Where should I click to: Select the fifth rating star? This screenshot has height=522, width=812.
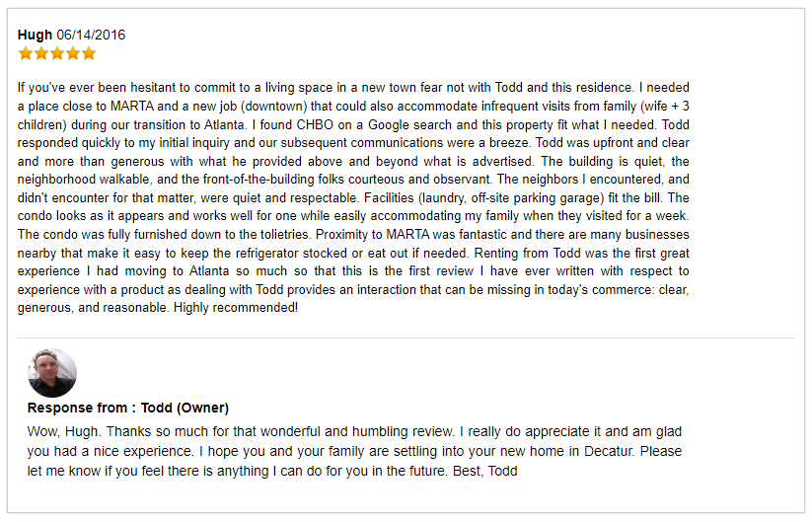(89, 53)
